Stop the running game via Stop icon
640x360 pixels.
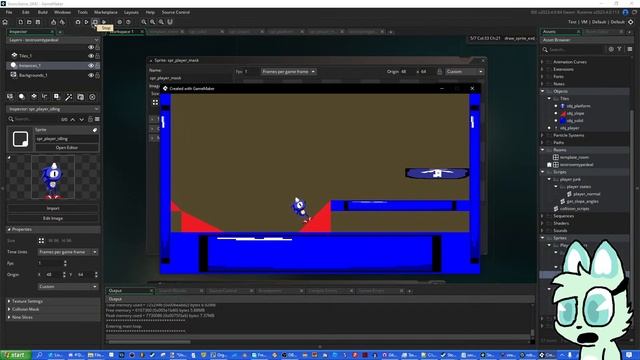click(95, 22)
